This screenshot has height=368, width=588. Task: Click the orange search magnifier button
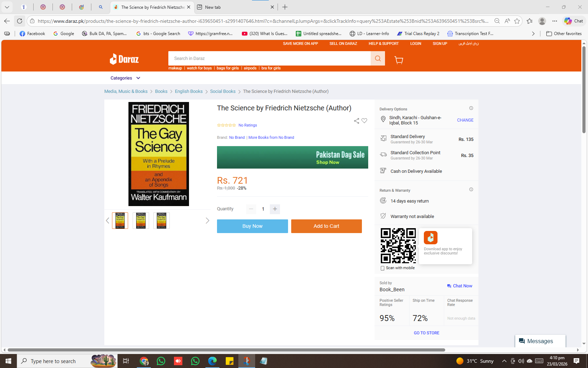378,59
